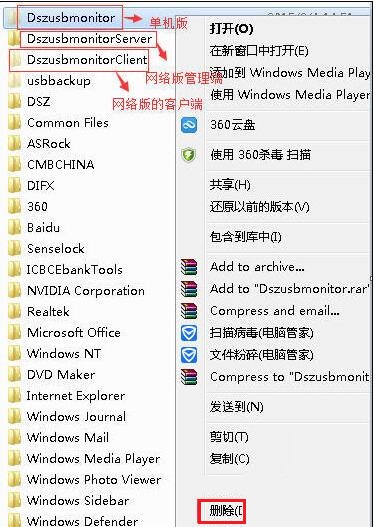This screenshot has width=374, height=527.
Task: Click the folder icon for DVD Maker
Action: [14, 375]
